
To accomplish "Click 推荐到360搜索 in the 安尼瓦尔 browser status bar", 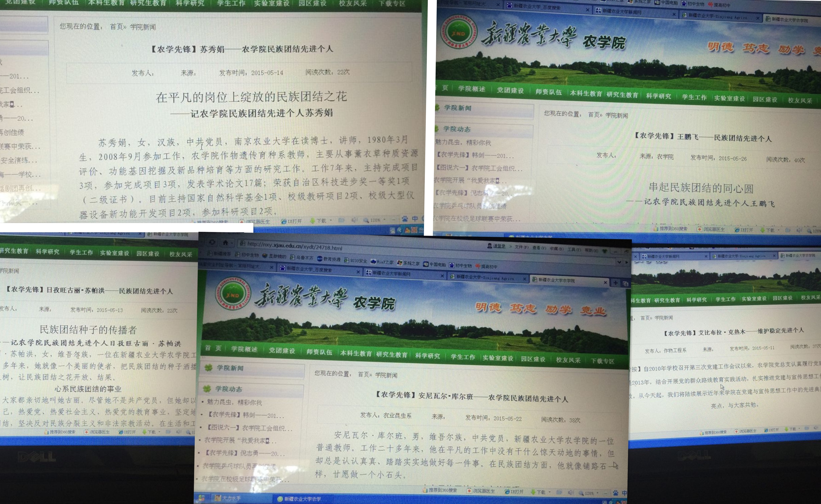I will coord(440,490).
